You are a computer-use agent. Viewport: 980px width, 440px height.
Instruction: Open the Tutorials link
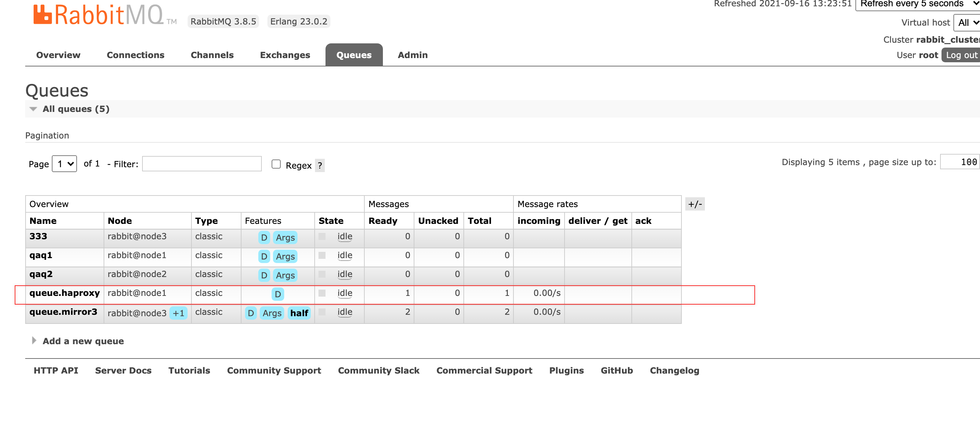pos(189,371)
